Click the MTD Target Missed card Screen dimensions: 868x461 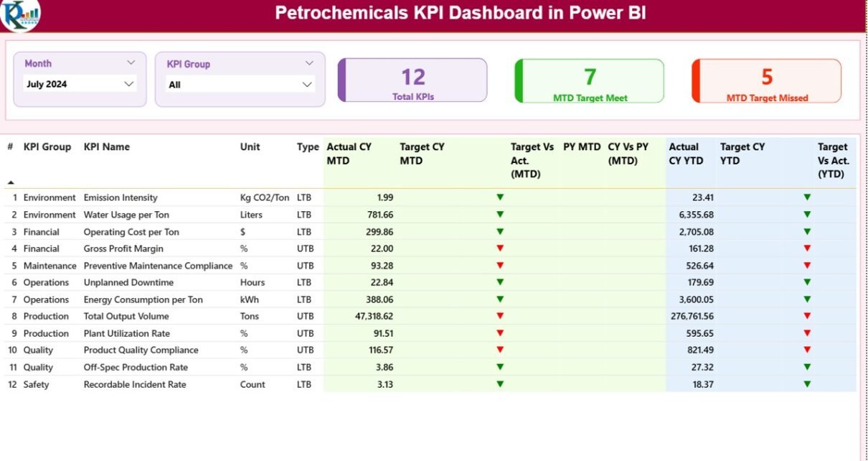(x=766, y=81)
